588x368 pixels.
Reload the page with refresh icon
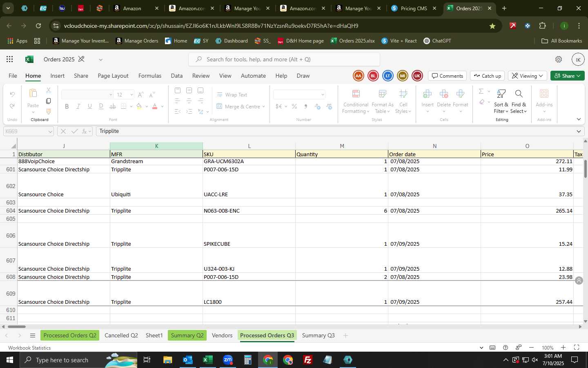[x=38, y=26]
